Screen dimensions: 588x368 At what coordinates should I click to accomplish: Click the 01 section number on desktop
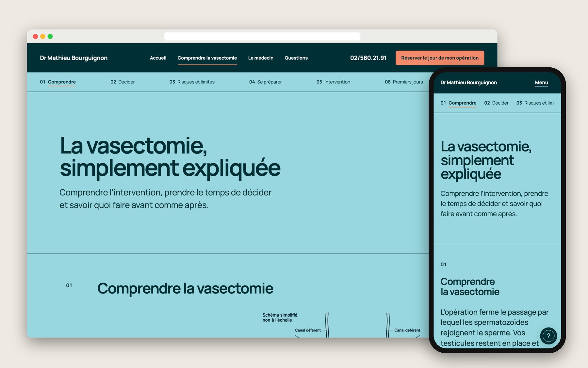point(69,285)
